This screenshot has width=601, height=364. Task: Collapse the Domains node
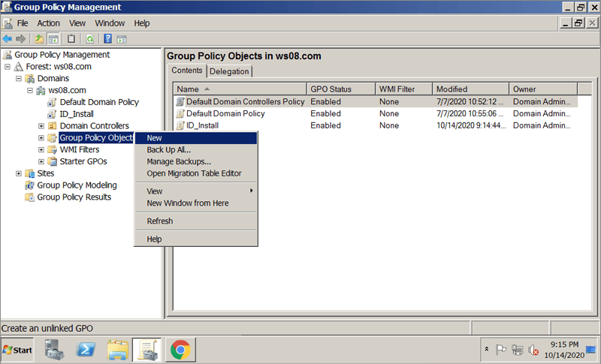tap(18, 79)
